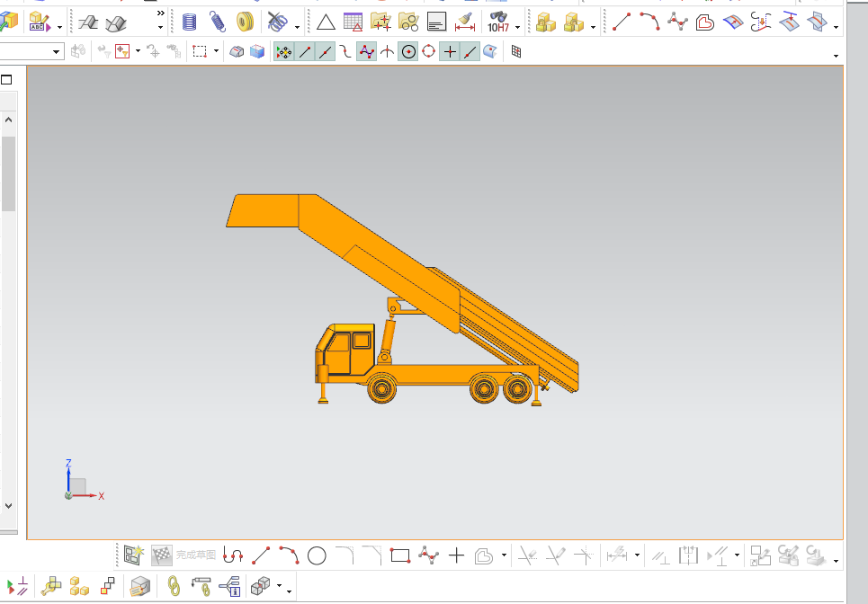The image size is (868, 604).
Task: Toggle the Arc Center snap point
Action: [408, 52]
